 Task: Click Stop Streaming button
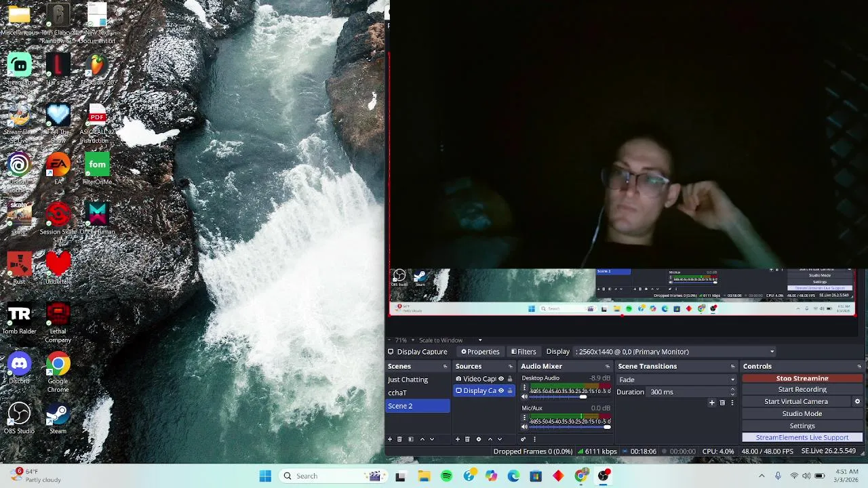[x=802, y=378]
